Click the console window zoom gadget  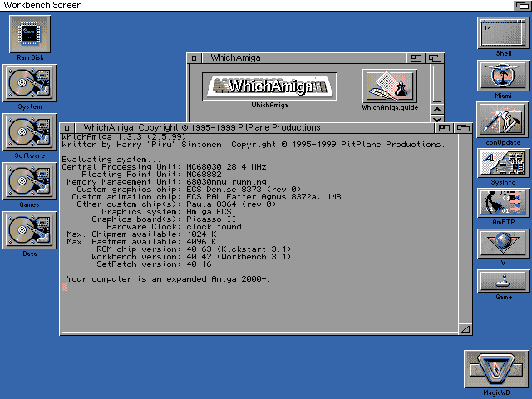pos(444,128)
